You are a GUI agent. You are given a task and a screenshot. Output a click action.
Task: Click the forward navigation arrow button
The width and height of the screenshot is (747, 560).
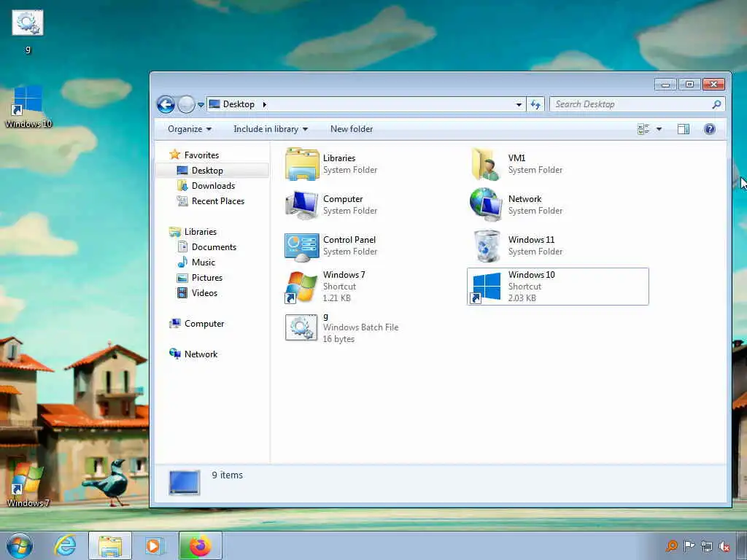[186, 104]
